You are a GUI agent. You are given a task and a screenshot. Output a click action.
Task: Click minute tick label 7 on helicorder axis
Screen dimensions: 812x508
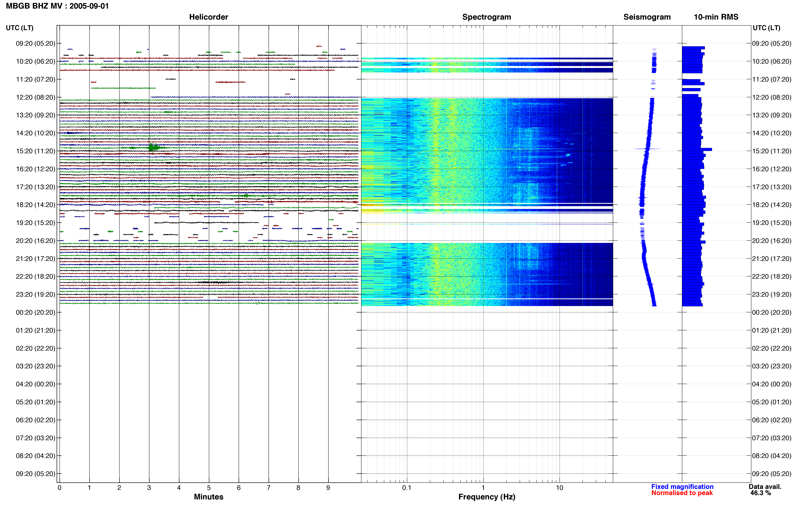pos(269,487)
